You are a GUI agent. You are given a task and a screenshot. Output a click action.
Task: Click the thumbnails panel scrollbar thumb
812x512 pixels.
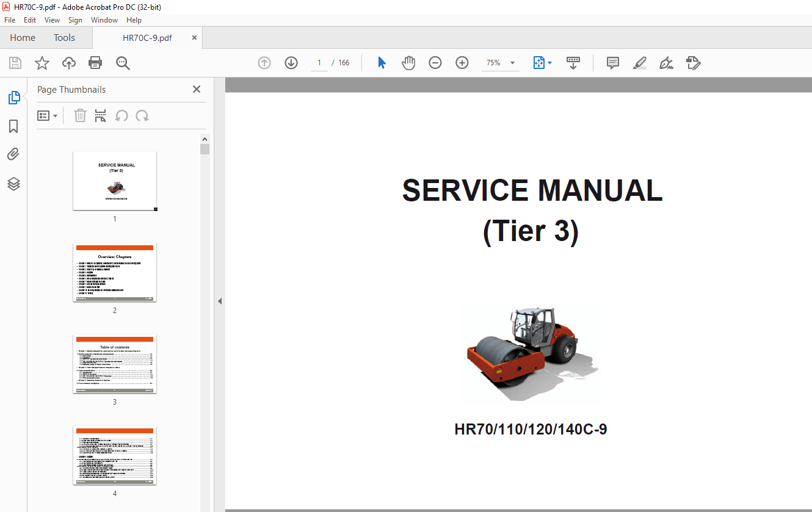(205, 149)
